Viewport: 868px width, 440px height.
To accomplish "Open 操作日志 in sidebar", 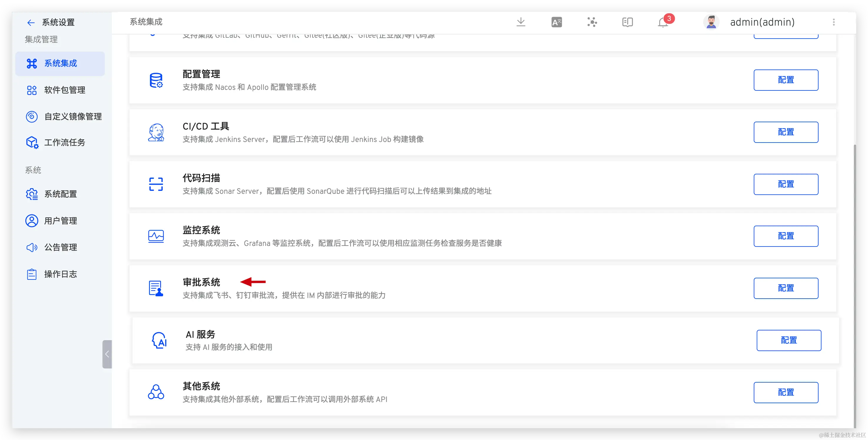I will coord(60,274).
